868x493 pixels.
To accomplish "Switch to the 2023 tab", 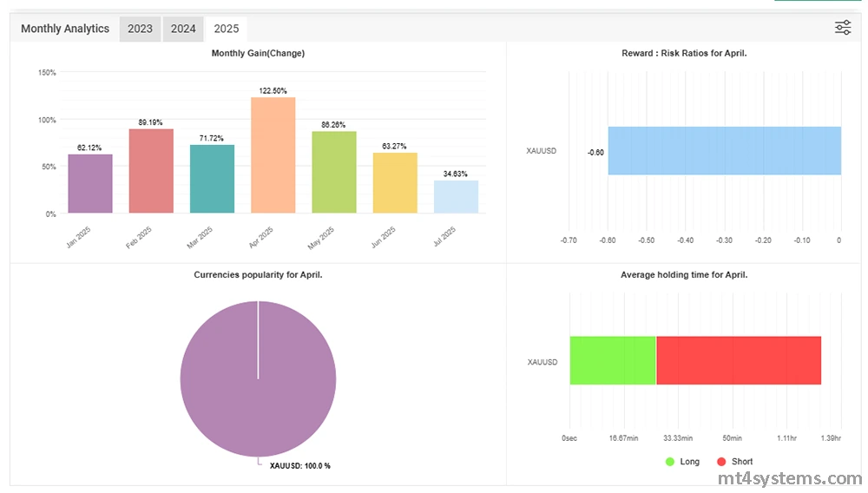I will pos(140,29).
